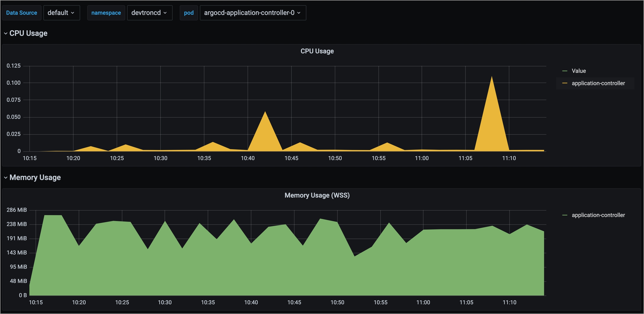Viewport: 644px width, 314px height.
Task: Click the CPU Usage row heading text
Action: tap(28, 33)
